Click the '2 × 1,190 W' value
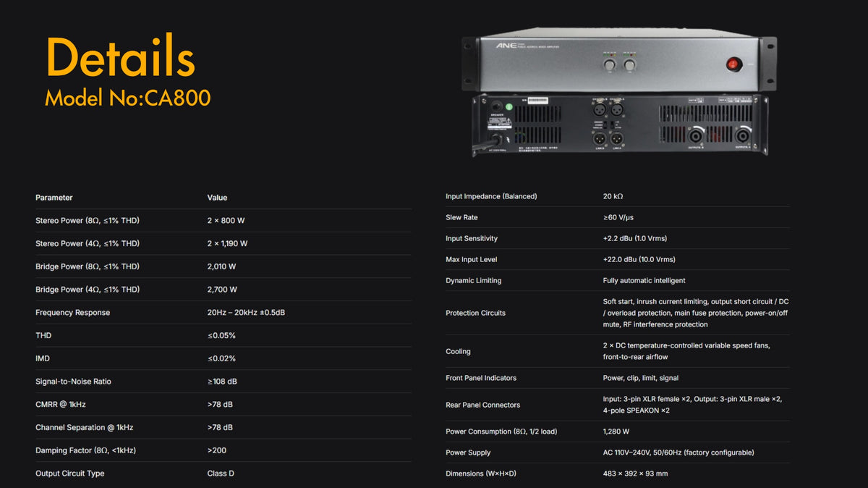Image resolution: width=868 pixels, height=488 pixels. (x=228, y=244)
